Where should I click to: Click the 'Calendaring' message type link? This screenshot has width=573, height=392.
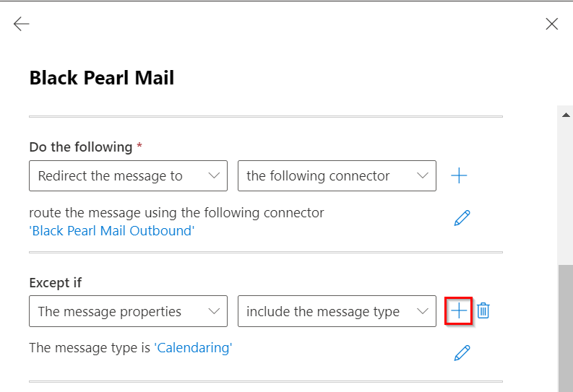pyautogui.click(x=193, y=348)
